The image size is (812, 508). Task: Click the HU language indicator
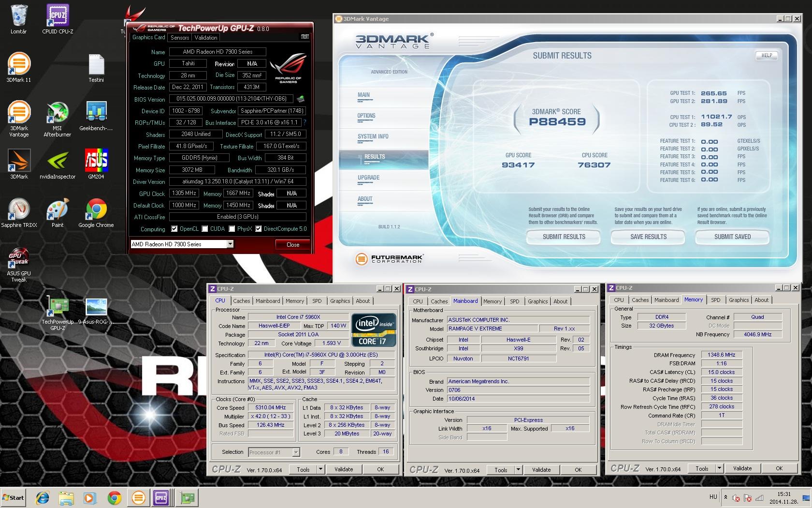713,497
